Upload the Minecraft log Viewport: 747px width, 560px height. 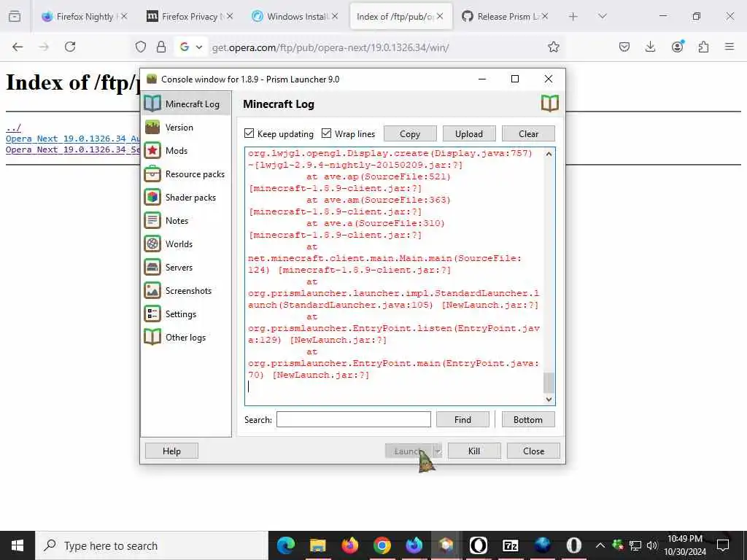click(469, 134)
